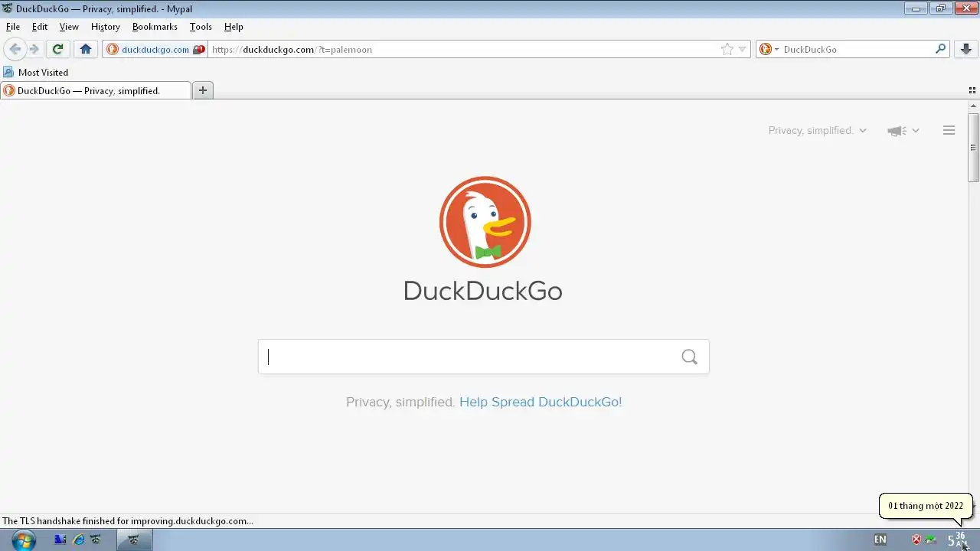The height and width of the screenshot is (551, 980).
Task: Expand the megaphone spread dropdown
Action: tap(903, 131)
